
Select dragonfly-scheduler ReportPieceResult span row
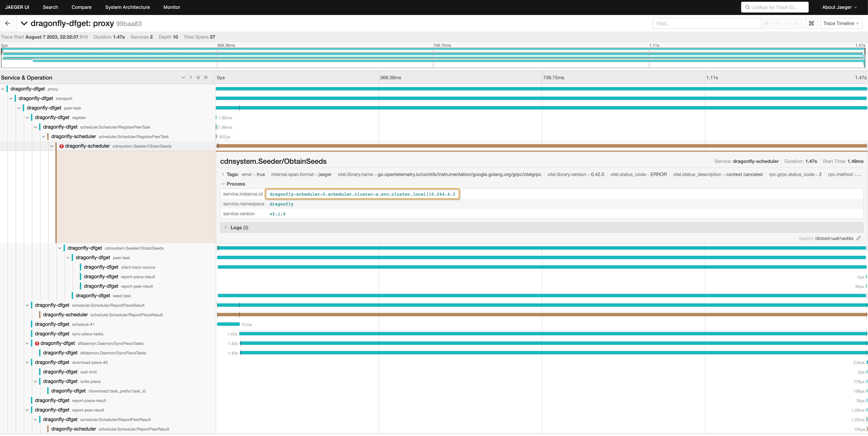point(103,315)
